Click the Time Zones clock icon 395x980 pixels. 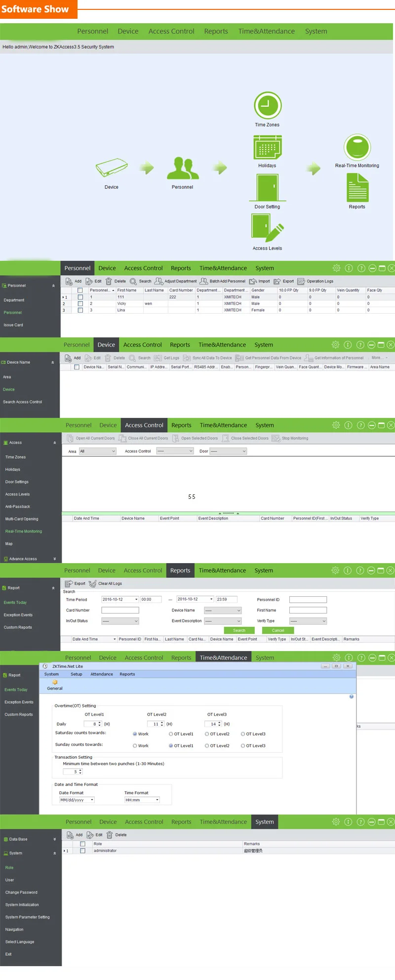click(267, 105)
